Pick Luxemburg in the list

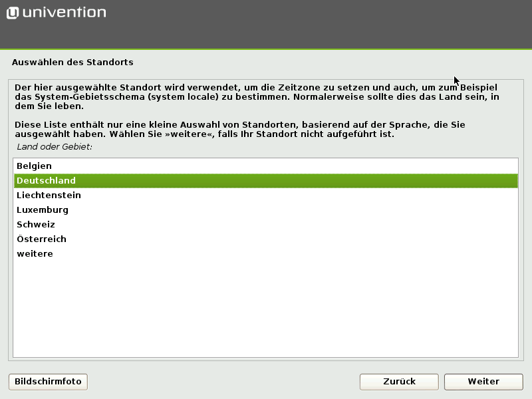click(43, 209)
